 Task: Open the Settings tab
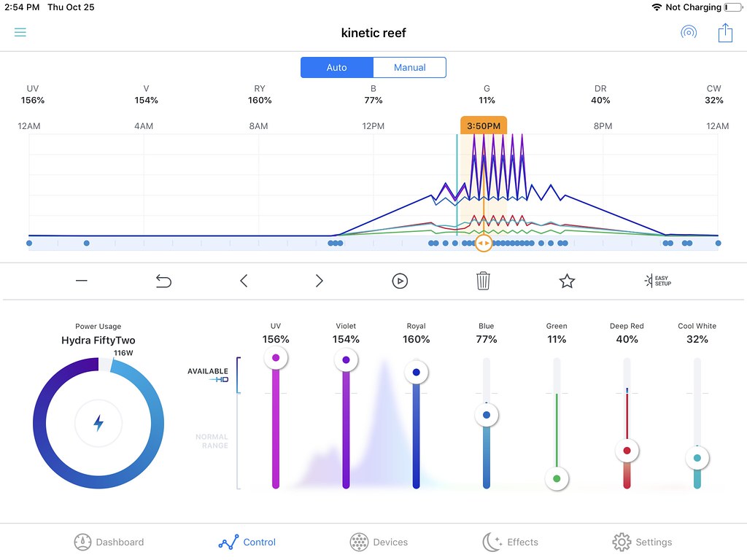[642, 542]
